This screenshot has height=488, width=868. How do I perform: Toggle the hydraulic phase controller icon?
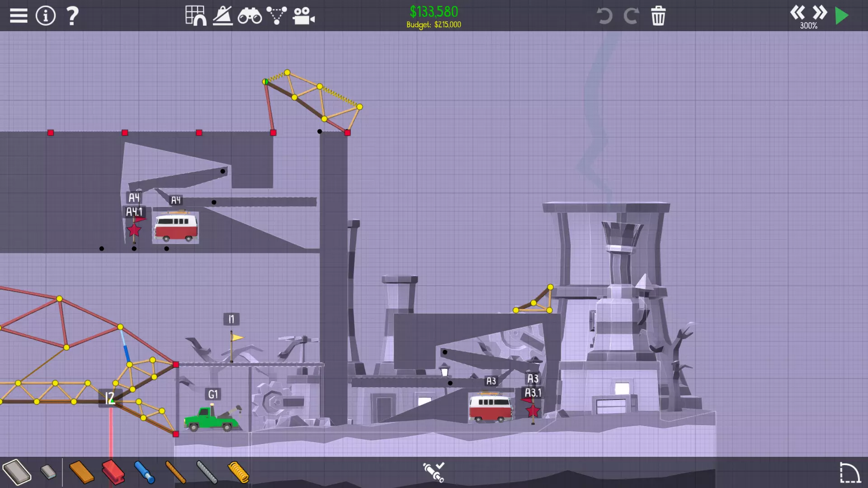pyautogui.click(x=434, y=472)
